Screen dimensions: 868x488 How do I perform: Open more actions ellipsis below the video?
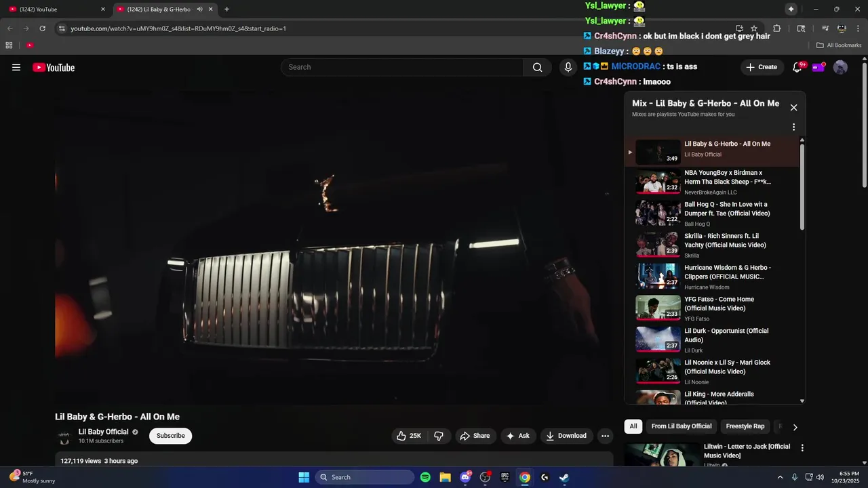[x=606, y=436]
